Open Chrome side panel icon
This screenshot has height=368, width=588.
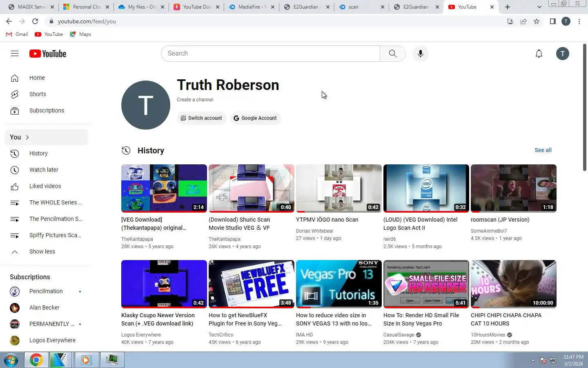(x=552, y=21)
